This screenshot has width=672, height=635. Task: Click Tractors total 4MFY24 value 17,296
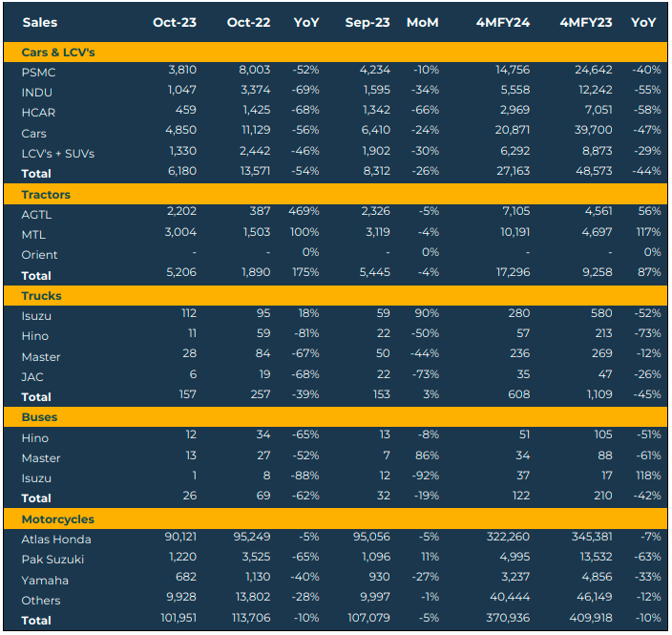pyautogui.click(x=513, y=272)
